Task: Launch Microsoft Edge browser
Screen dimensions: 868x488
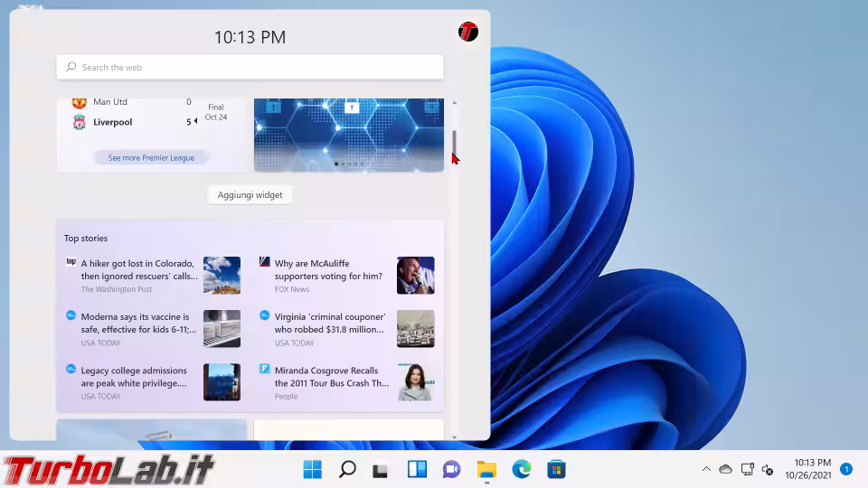Action: coord(521,469)
